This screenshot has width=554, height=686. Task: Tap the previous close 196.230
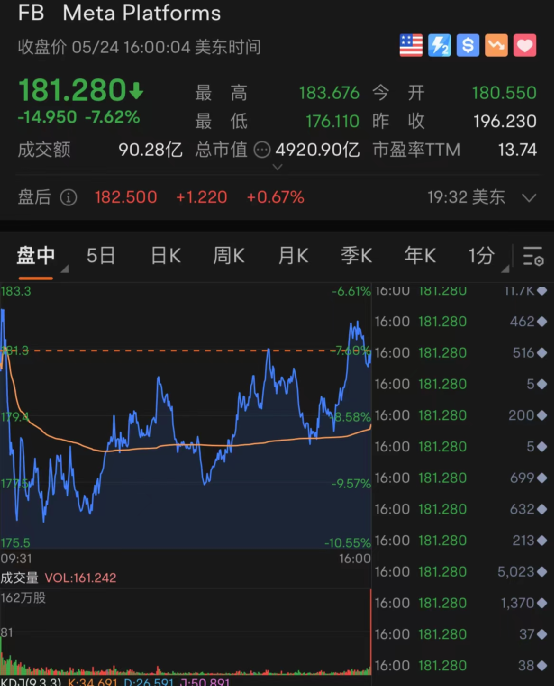pos(505,121)
